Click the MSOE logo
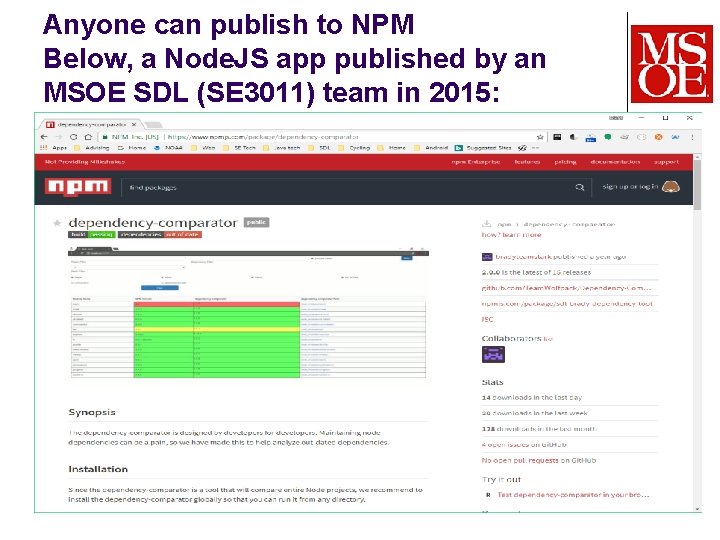The height and width of the screenshot is (540, 720). [x=671, y=64]
